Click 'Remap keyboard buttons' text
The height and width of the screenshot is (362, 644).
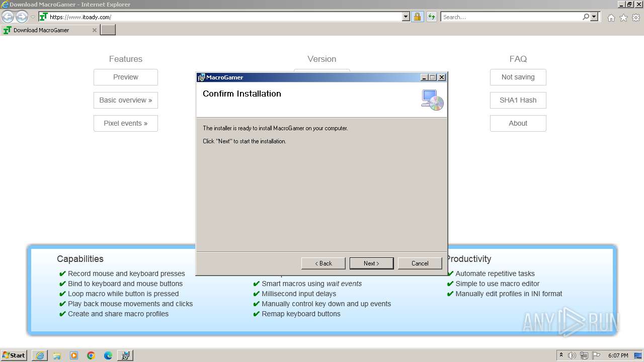pyautogui.click(x=301, y=314)
